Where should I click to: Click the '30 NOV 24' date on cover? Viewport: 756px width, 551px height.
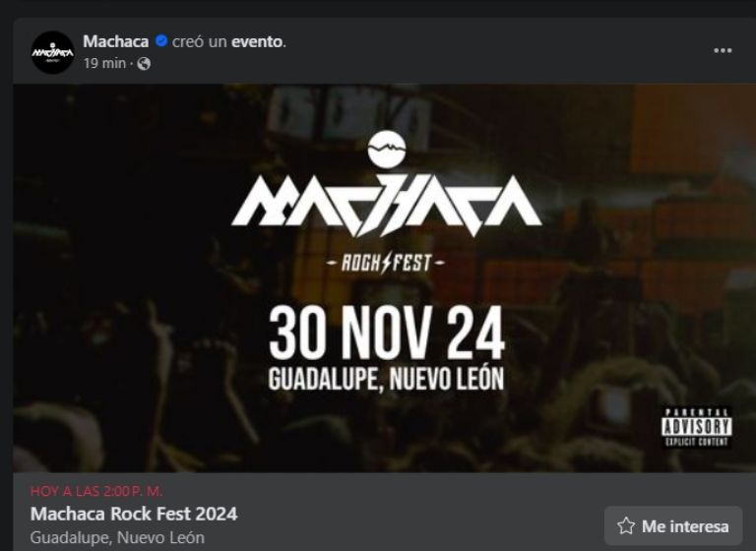[x=386, y=334]
